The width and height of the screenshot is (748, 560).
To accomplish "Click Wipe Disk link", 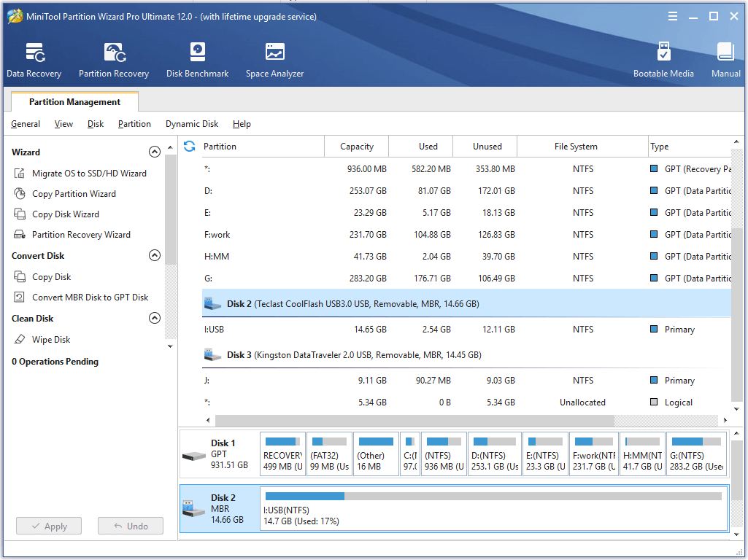I will (x=51, y=339).
